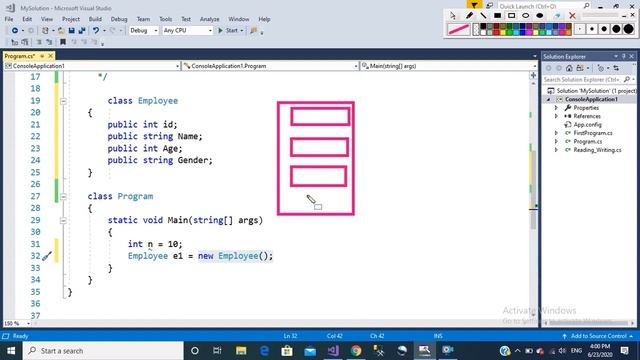Collapse the Employee class code block
Image resolution: width=640 pixels, height=360 pixels.
point(63,101)
